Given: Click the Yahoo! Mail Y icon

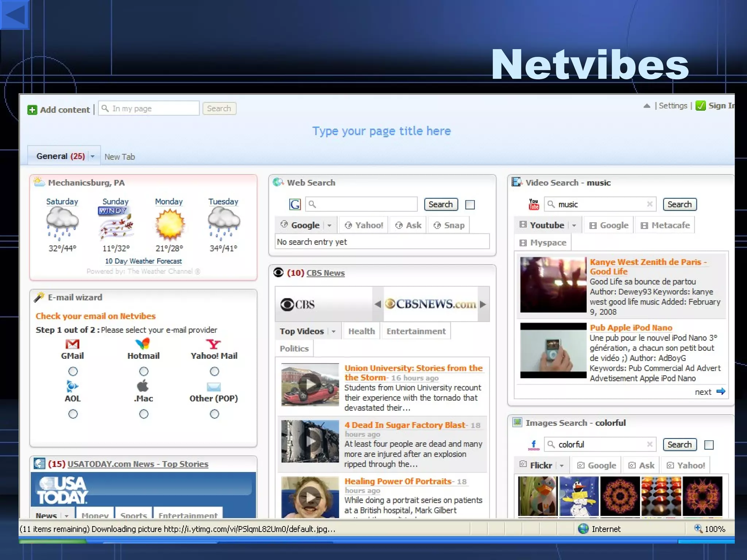Looking at the screenshot, I should coord(213,344).
